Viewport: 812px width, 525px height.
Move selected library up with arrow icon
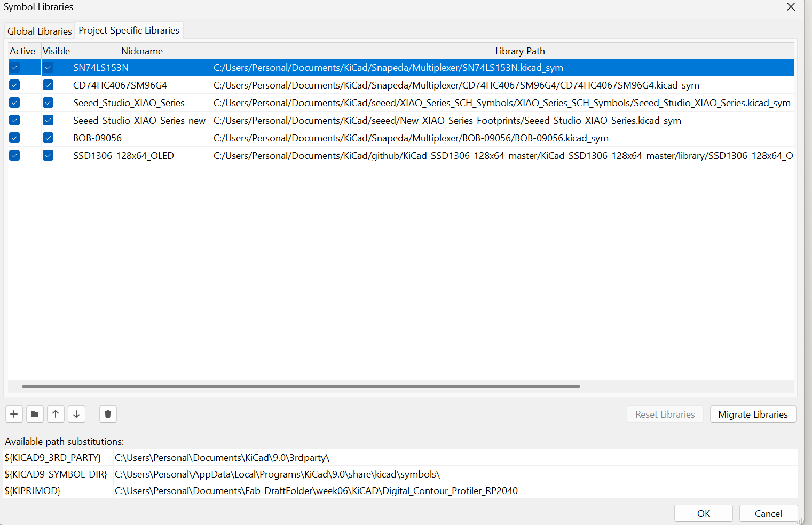pos(56,414)
